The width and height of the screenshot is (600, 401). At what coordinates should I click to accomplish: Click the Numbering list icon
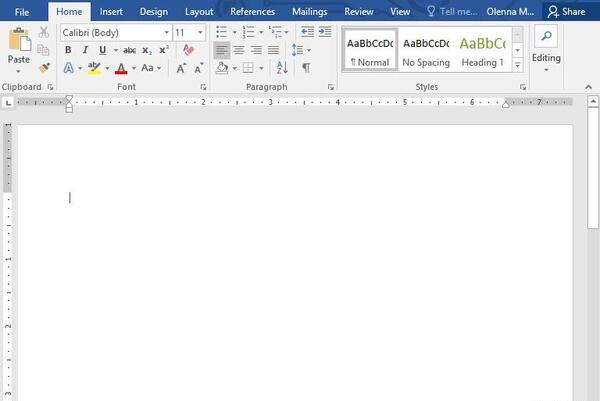tap(248, 32)
